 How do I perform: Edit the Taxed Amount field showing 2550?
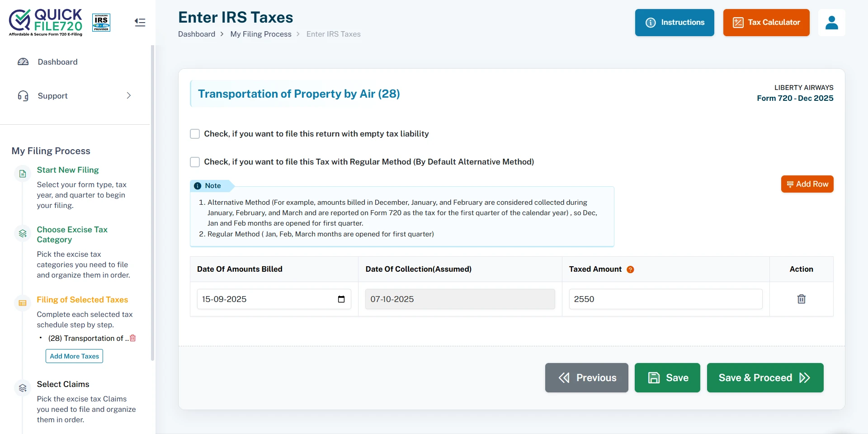pos(665,299)
